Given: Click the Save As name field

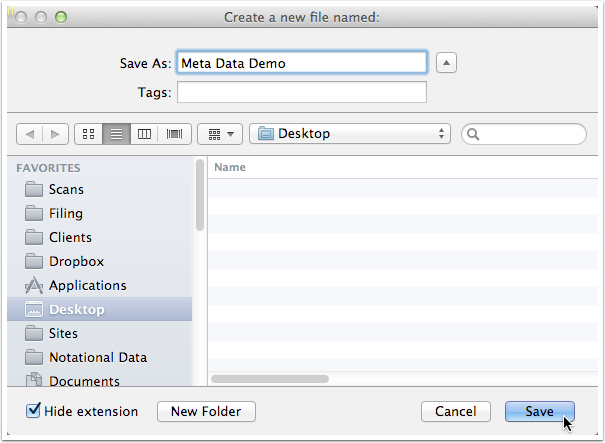Looking at the screenshot, I should [302, 62].
